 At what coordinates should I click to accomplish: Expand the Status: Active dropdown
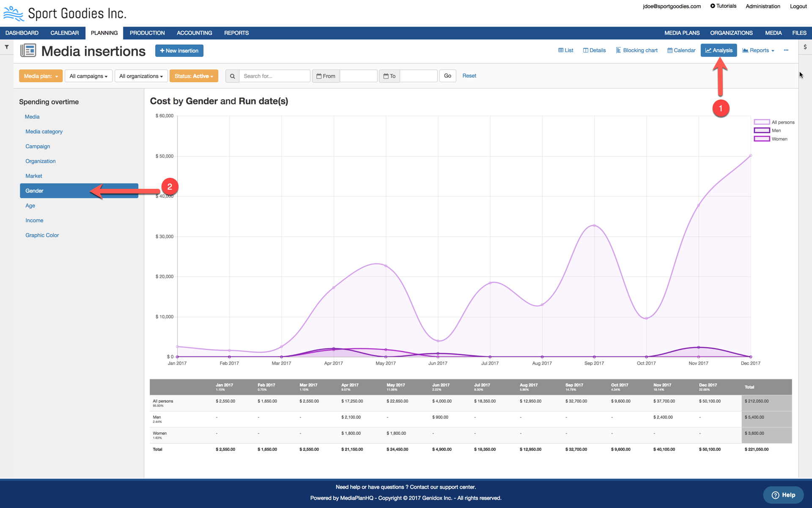coord(194,76)
